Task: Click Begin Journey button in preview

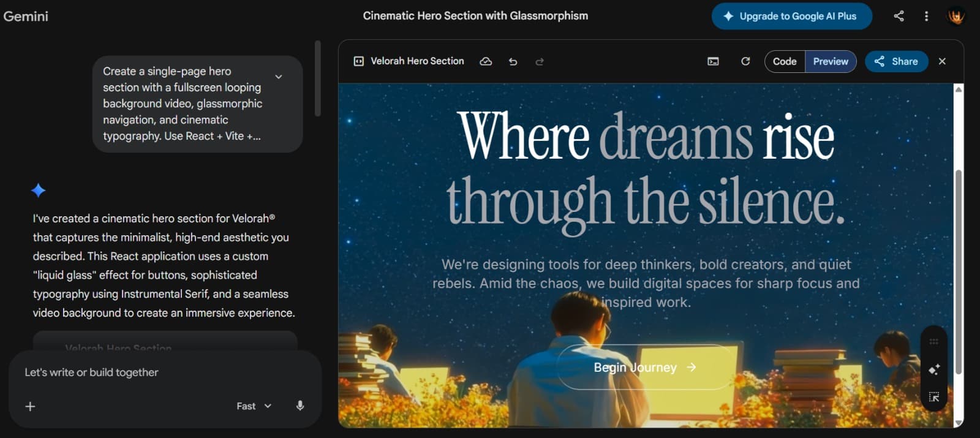Action: [645, 367]
